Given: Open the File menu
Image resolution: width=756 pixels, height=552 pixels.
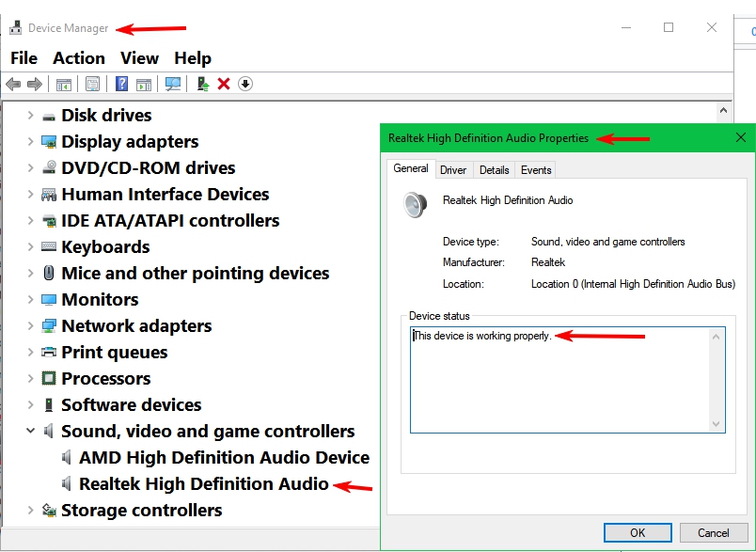Looking at the screenshot, I should click(x=24, y=58).
